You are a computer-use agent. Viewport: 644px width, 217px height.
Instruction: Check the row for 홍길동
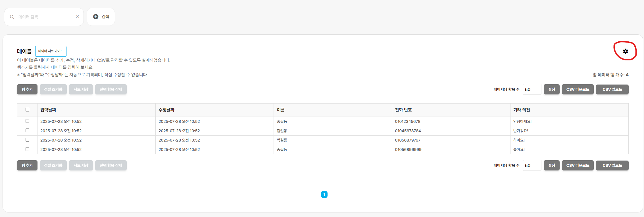[28, 121]
